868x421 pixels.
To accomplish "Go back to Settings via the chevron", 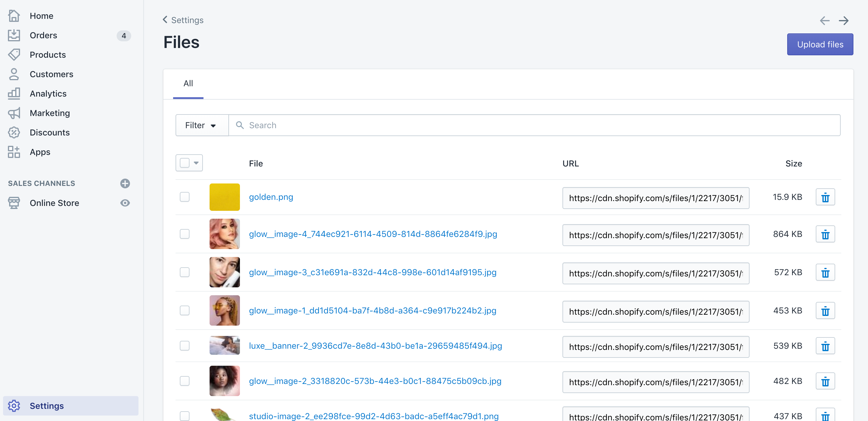I will click(x=165, y=20).
